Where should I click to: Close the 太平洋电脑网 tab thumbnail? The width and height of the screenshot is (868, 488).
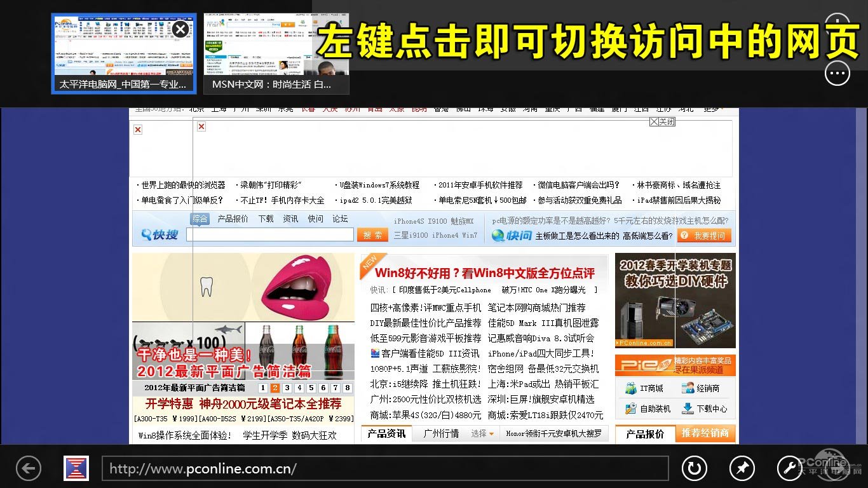pos(180,29)
